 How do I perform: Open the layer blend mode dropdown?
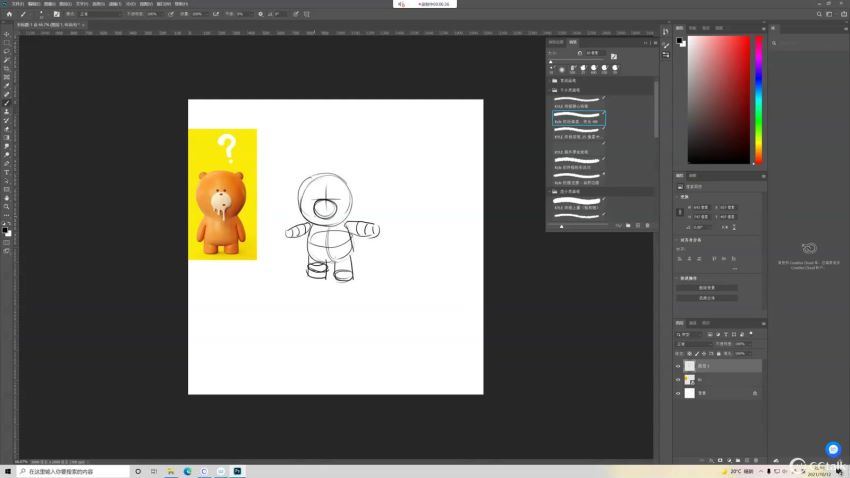point(694,344)
